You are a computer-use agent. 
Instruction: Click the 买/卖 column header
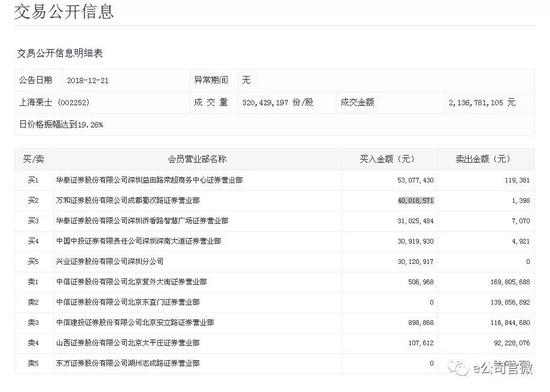(x=33, y=159)
